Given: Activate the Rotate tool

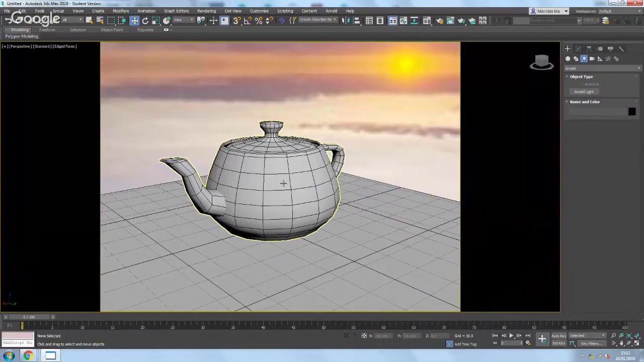Looking at the screenshot, I should [x=145, y=21].
